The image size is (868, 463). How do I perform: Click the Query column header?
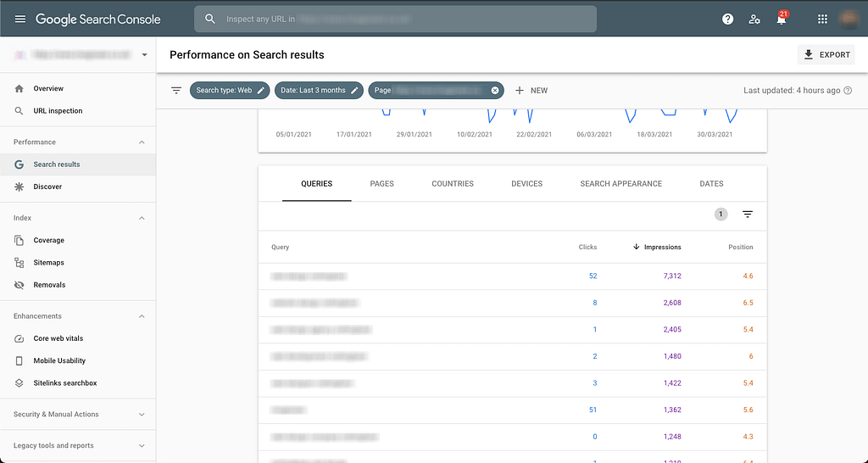point(280,247)
